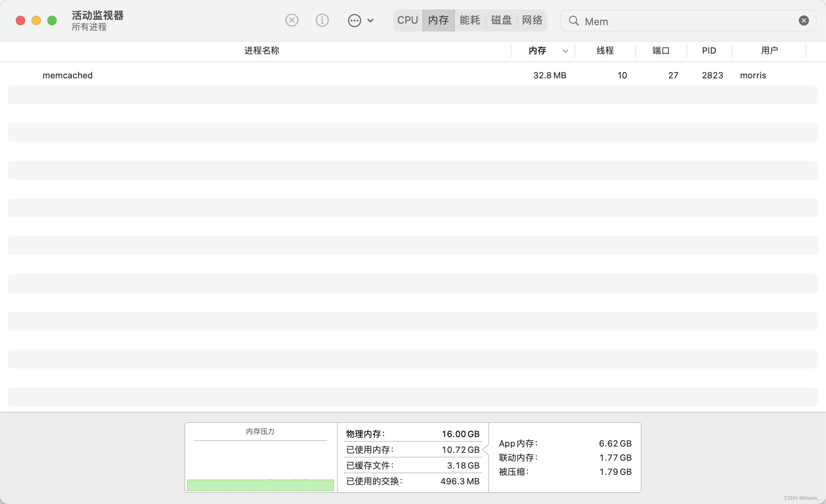
Task: Click the 已使用的交换 496.3 MB value
Action: pos(460,481)
